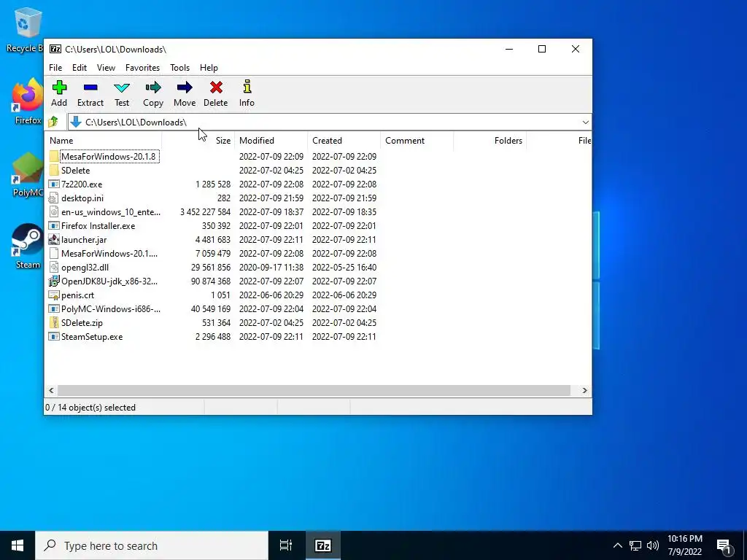This screenshot has height=560, width=747.
Task: Click the Firefox Installer.exe icon
Action: [54, 226]
